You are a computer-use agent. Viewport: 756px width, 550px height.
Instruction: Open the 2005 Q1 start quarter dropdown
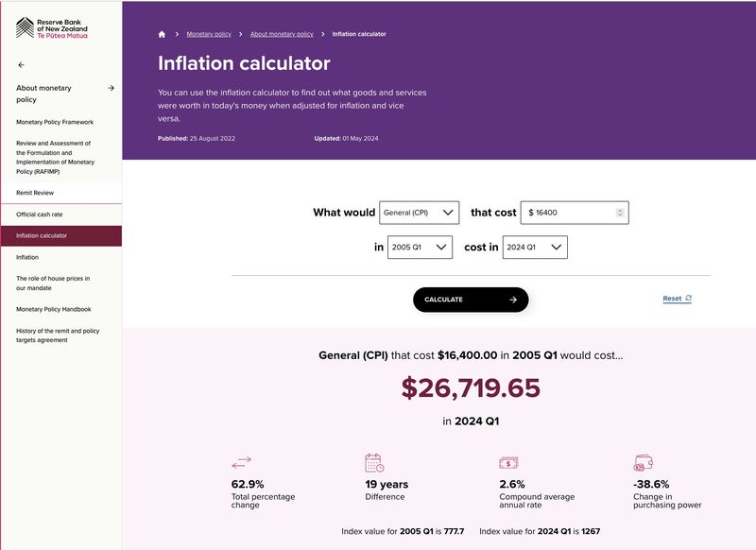pyautogui.click(x=420, y=248)
